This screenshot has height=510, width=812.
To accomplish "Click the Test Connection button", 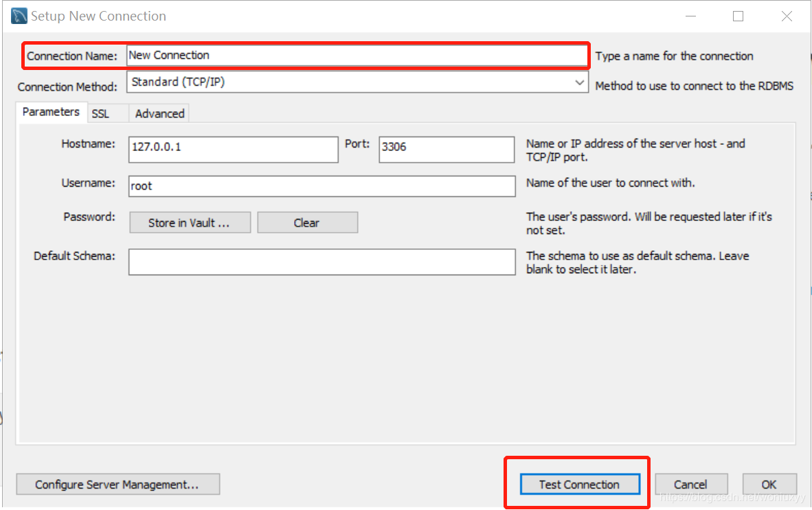I will pos(580,485).
